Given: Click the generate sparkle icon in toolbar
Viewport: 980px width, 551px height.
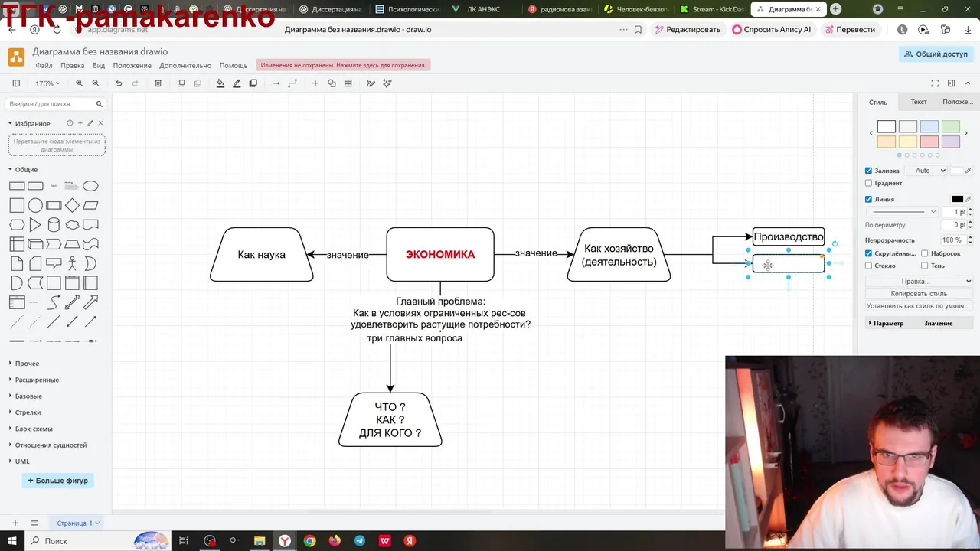Looking at the screenshot, I should [x=387, y=83].
